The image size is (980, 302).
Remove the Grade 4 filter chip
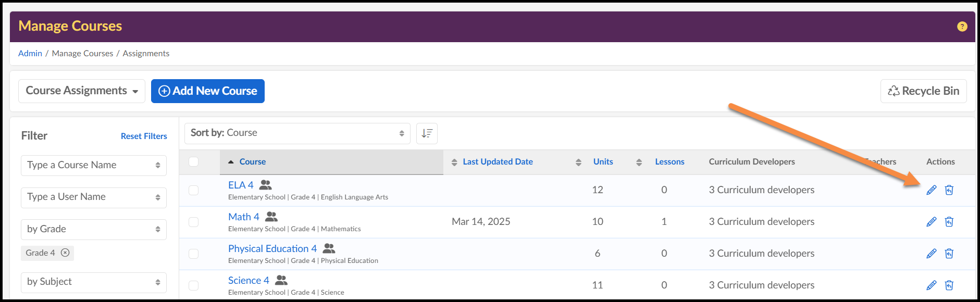tap(65, 253)
